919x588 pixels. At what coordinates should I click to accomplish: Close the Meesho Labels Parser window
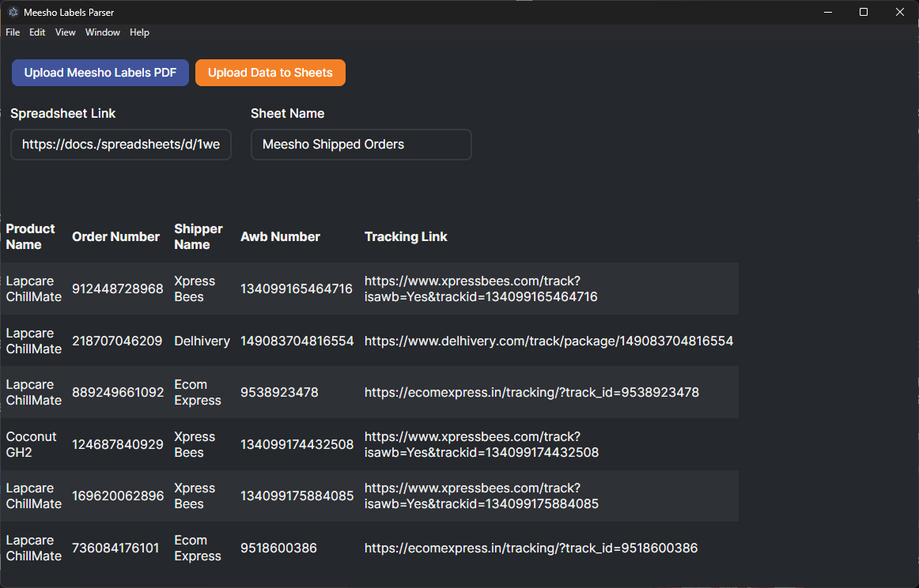tap(900, 13)
